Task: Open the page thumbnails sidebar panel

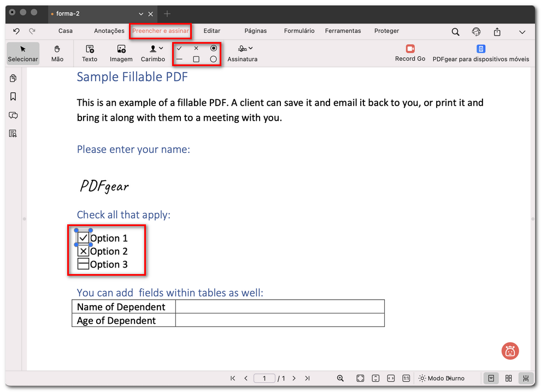Action: pyautogui.click(x=13, y=78)
